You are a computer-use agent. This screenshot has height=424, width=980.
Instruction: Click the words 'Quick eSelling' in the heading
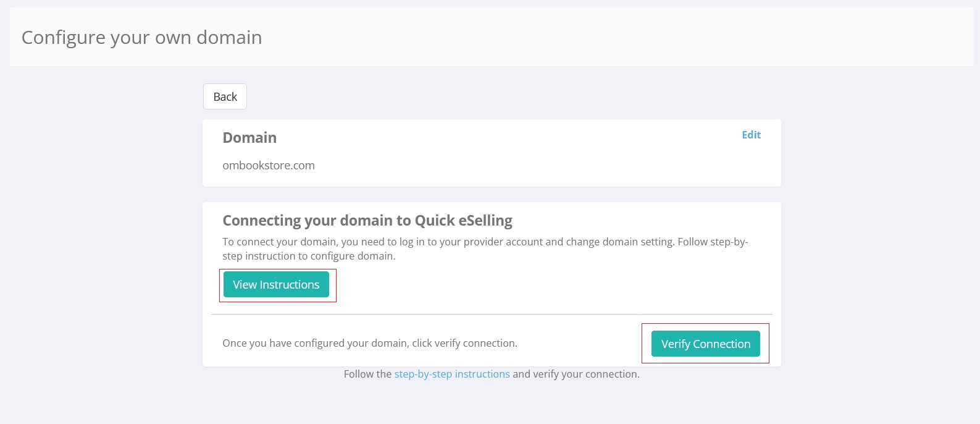pyautogui.click(x=463, y=221)
